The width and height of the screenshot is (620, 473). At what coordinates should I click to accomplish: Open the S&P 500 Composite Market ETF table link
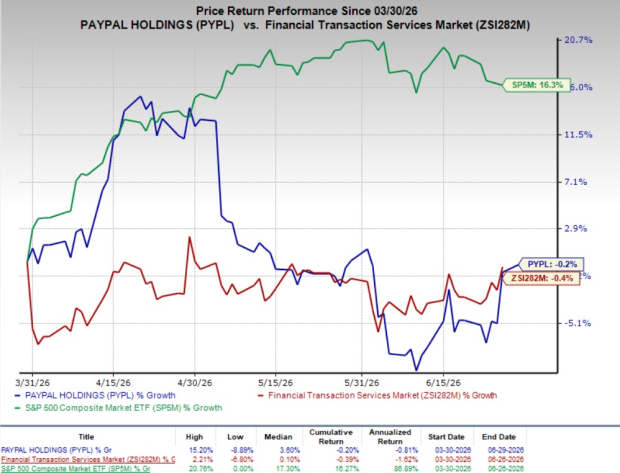(x=76, y=469)
